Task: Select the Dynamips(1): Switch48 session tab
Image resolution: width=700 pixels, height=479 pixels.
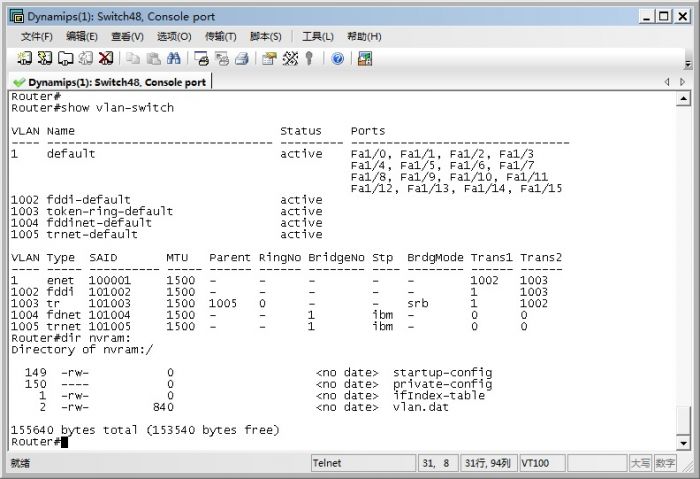Action: pyautogui.click(x=110, y=82)
